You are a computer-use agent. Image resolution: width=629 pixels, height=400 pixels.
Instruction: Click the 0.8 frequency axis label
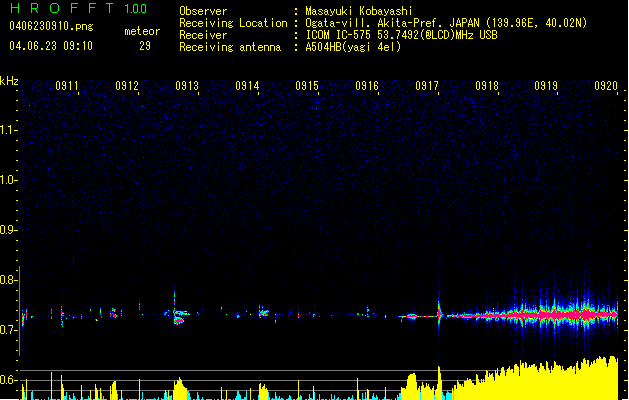8,280
